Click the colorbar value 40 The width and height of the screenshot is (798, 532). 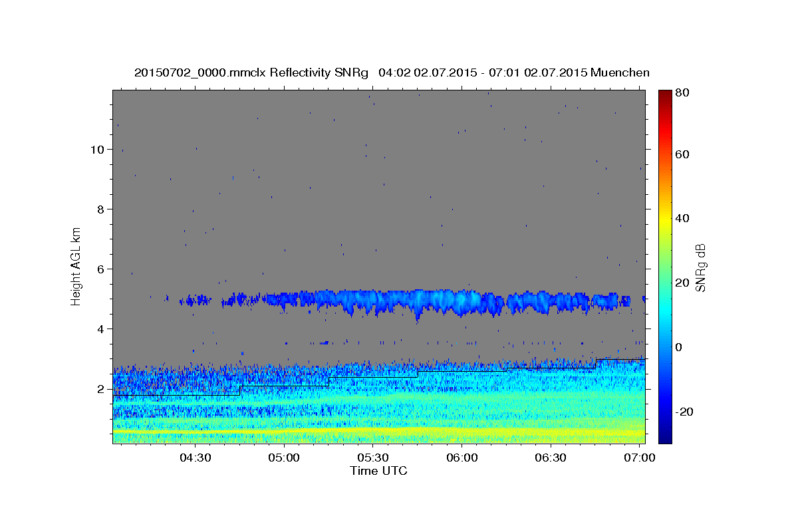click(x=682, y=218)
